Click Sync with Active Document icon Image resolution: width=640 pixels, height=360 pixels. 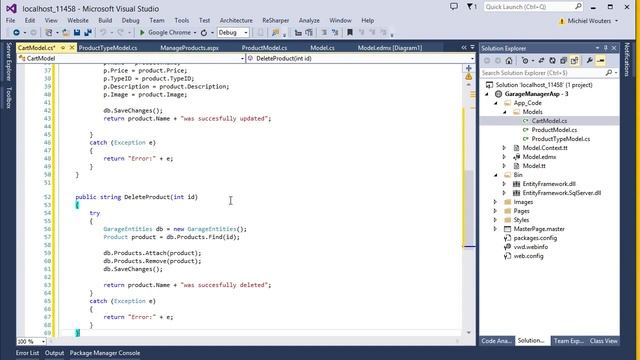(541, 61)
